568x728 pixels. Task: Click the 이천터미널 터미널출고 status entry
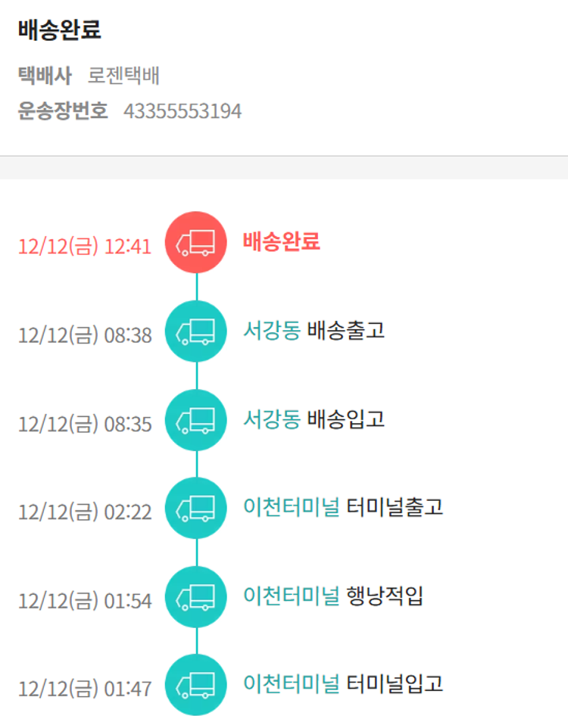(343, 508)
